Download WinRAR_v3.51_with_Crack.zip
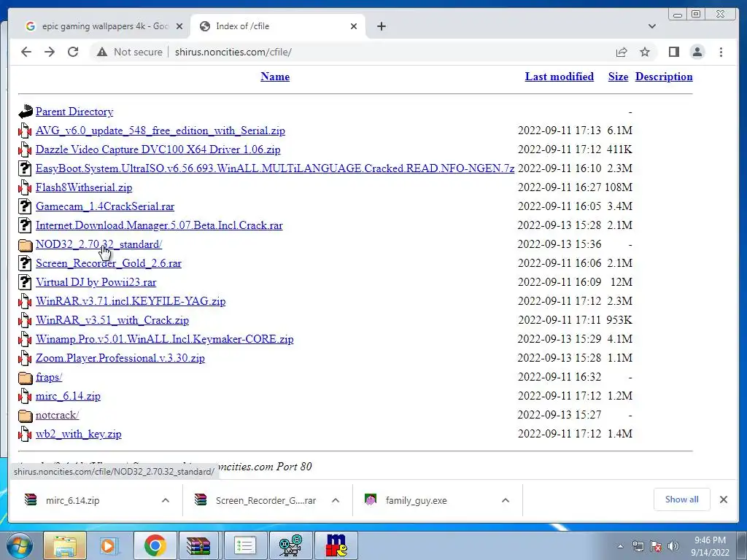 click(x=112, y=320)
